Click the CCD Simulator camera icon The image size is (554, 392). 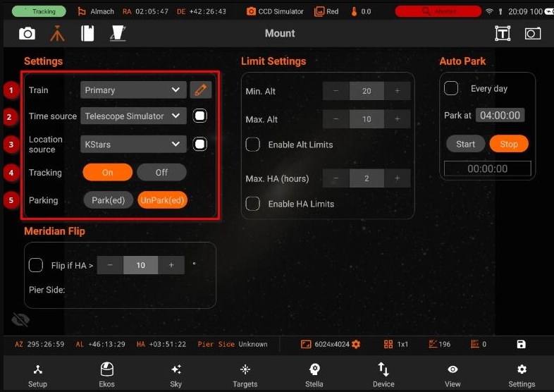coord(251,11)
